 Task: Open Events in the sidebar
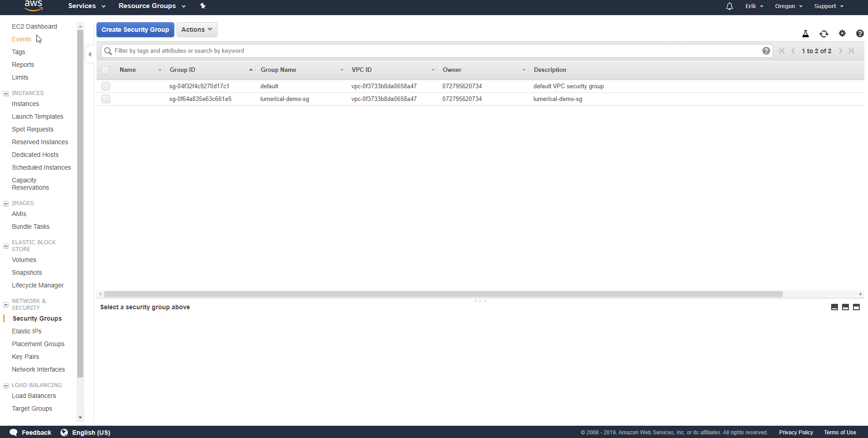[21, 39]
